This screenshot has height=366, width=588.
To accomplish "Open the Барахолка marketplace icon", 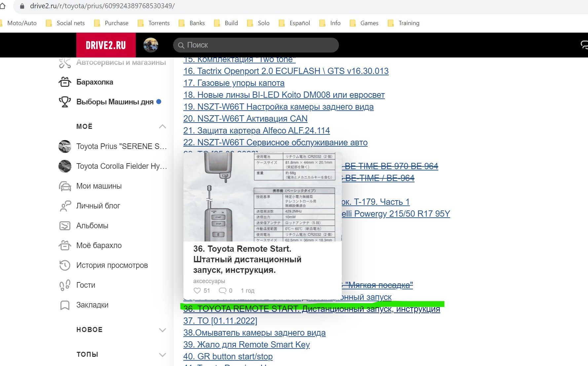I will (65, 82).
